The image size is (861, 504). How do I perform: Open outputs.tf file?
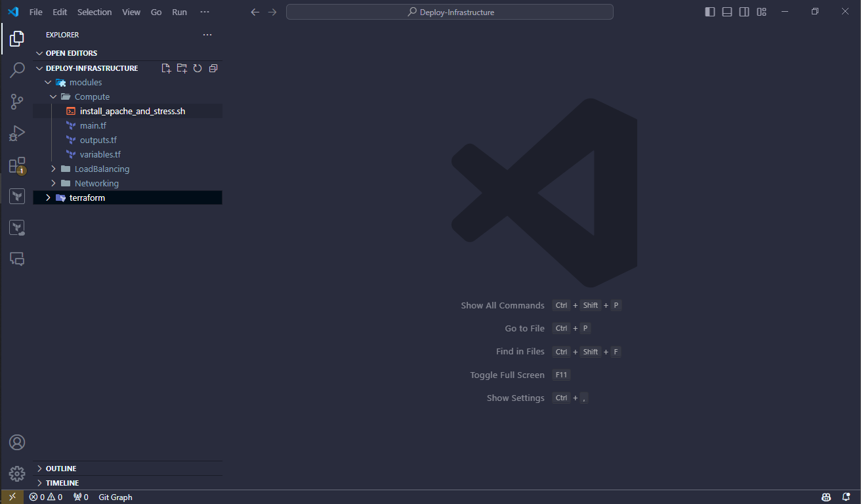click(x=128, y=140)
